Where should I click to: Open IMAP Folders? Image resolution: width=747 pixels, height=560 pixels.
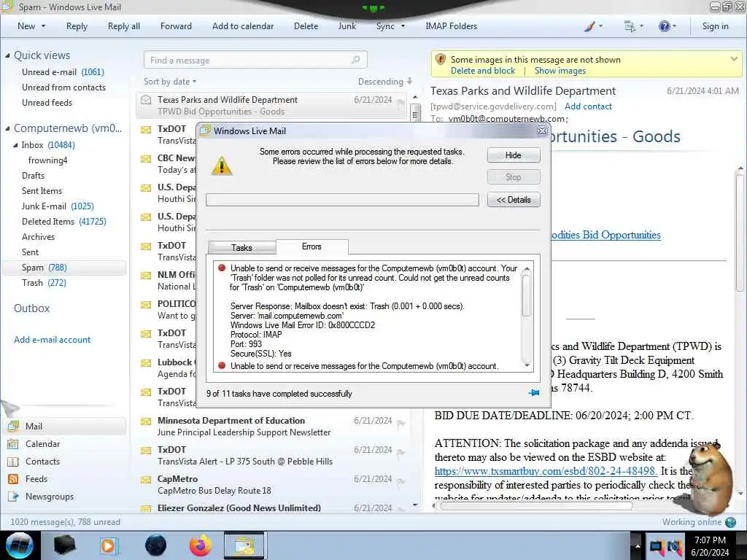click(451, 26)
